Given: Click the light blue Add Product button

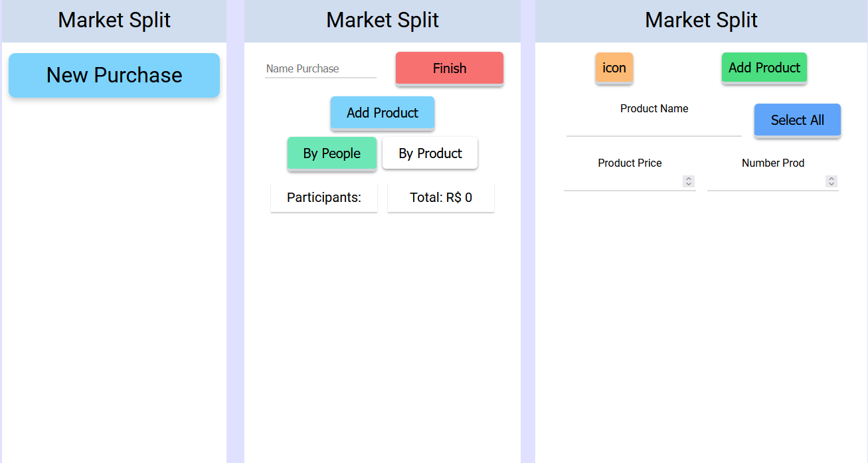Looking at the screenshot, I should [x=383, y=113].
